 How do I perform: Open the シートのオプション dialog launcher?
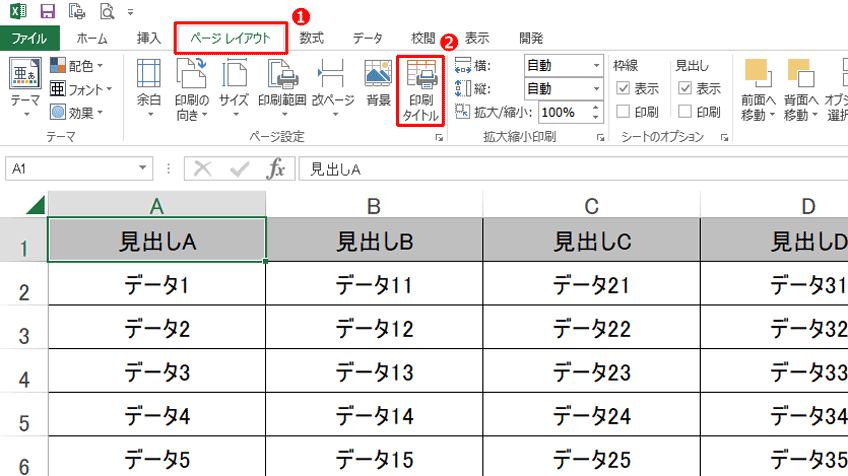click(724, 138)
